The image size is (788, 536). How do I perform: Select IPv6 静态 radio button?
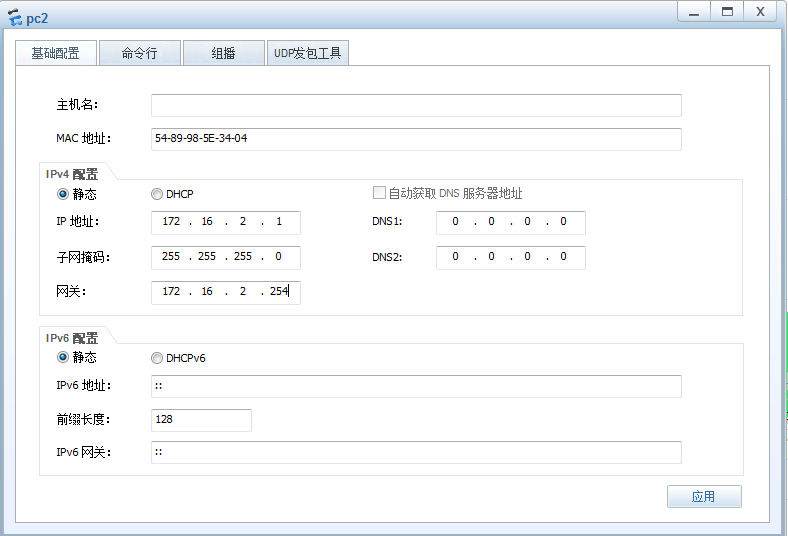63,357
